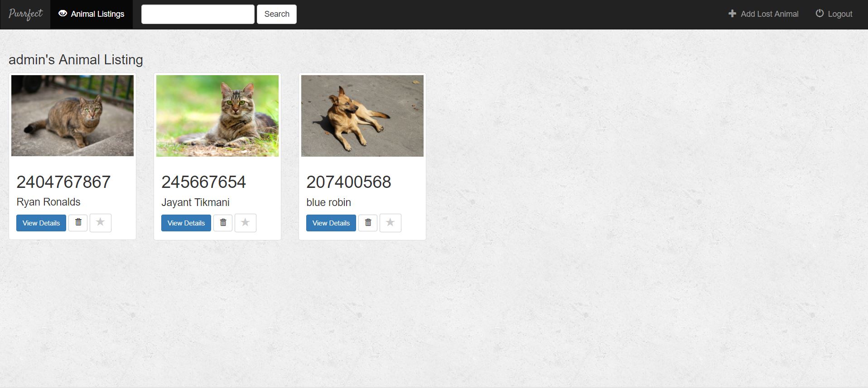Favorite blue robin listing with star

coord(391,223)
